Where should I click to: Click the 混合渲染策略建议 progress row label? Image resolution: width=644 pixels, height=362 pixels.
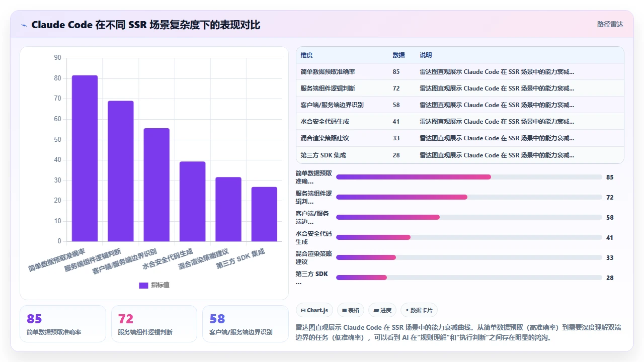[314, 257]
